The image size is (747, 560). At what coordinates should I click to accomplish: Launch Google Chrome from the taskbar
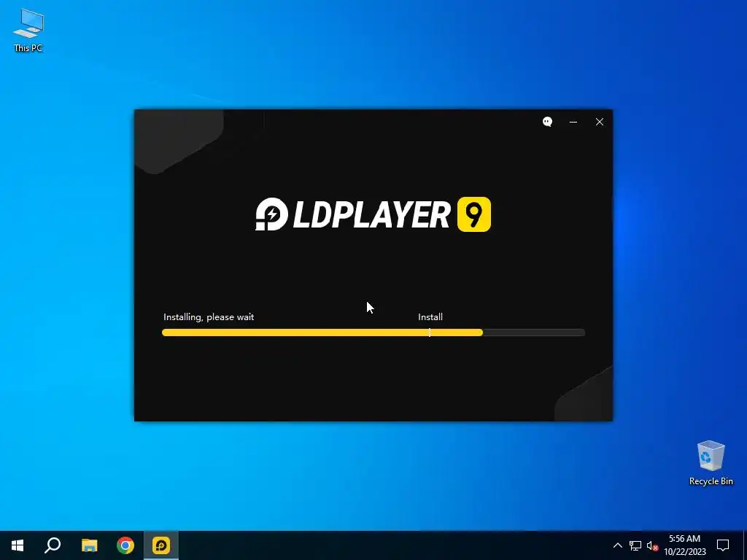point(125,545)
